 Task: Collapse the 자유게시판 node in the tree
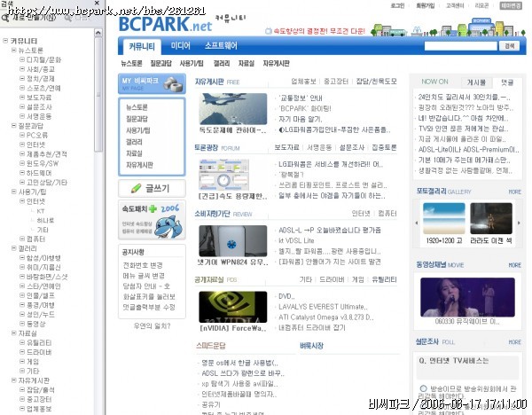[13, 380]
